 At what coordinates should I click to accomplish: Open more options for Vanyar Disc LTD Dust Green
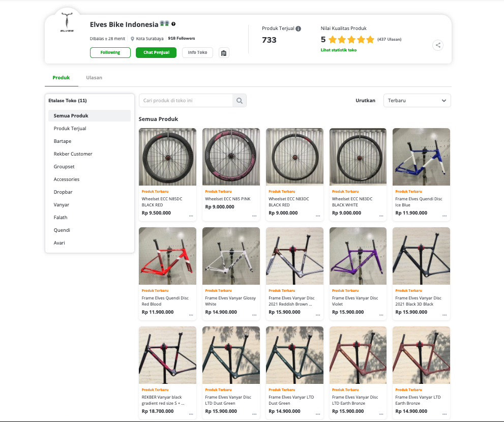tap(254, 414)
